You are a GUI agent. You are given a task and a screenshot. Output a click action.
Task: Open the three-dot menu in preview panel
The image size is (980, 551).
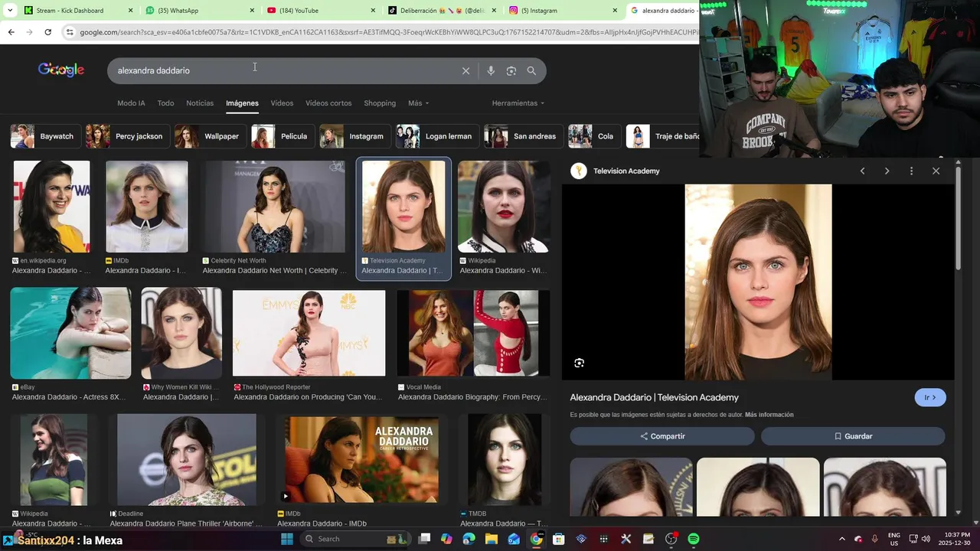911,171
